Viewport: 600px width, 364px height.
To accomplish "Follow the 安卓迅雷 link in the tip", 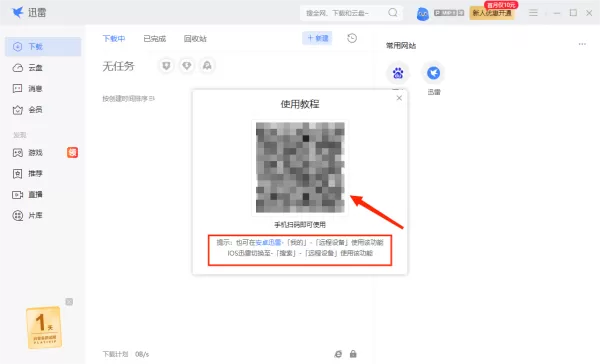I will point(268,242).
